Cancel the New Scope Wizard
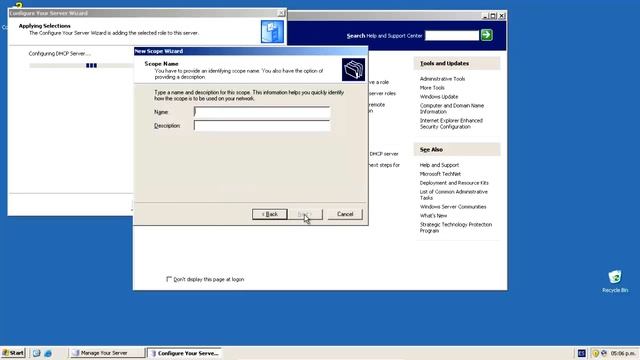Screen dimensions: 640x360 click(x=345, y=214)
